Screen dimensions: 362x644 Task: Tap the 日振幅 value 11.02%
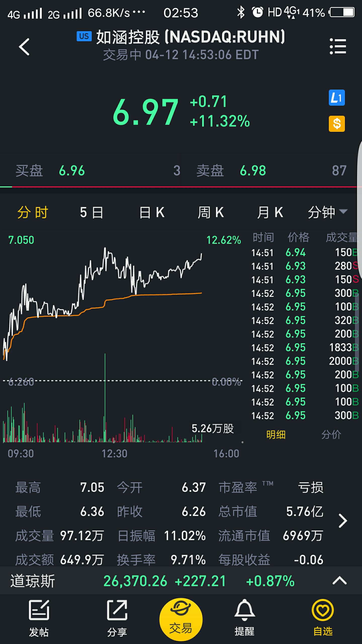tap(185, 536)
